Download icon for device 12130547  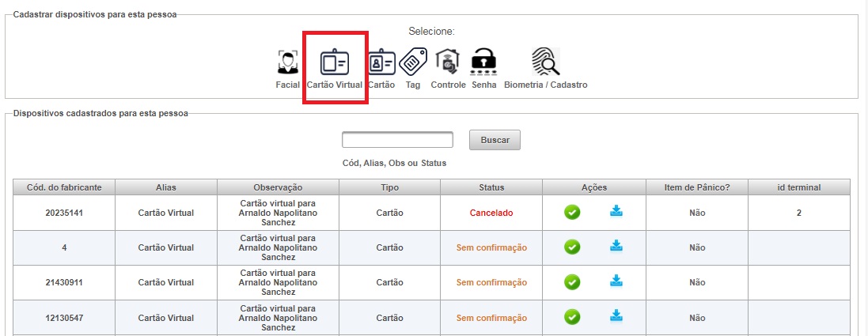point(616,316)
